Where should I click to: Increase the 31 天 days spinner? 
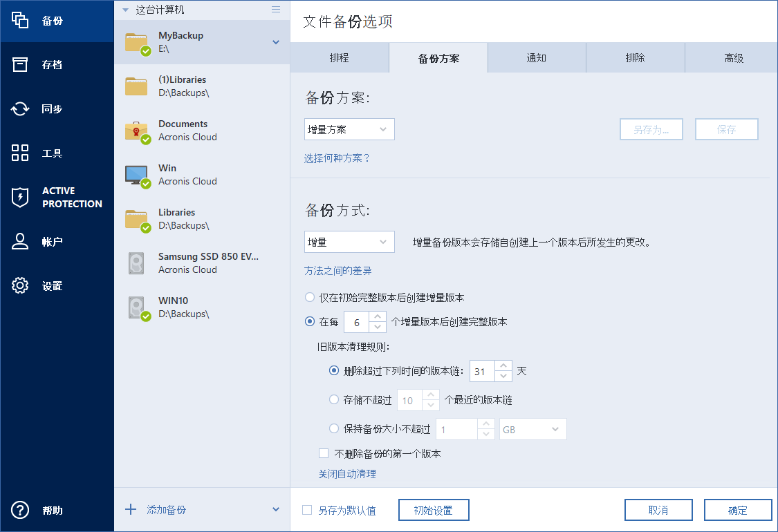tap(503, 365)
